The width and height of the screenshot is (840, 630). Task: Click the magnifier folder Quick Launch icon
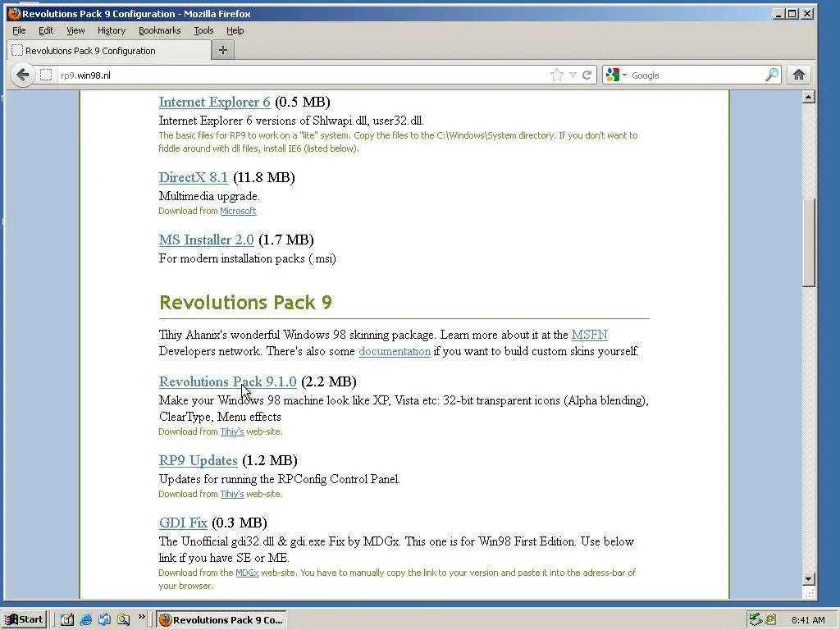(124, 619)
